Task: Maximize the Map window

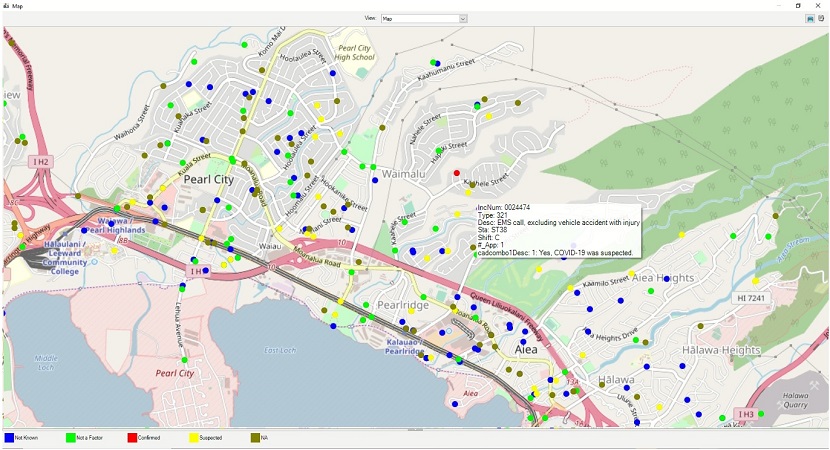Action: [x=798, y=5]
